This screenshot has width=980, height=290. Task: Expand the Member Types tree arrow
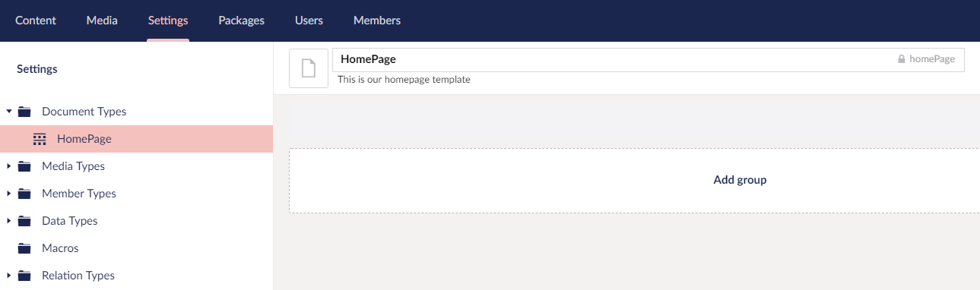click(x=9, y=194)
